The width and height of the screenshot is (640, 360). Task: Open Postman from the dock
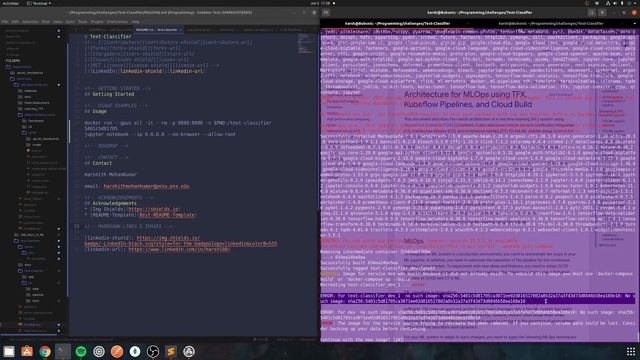click(x=117, y=351)
